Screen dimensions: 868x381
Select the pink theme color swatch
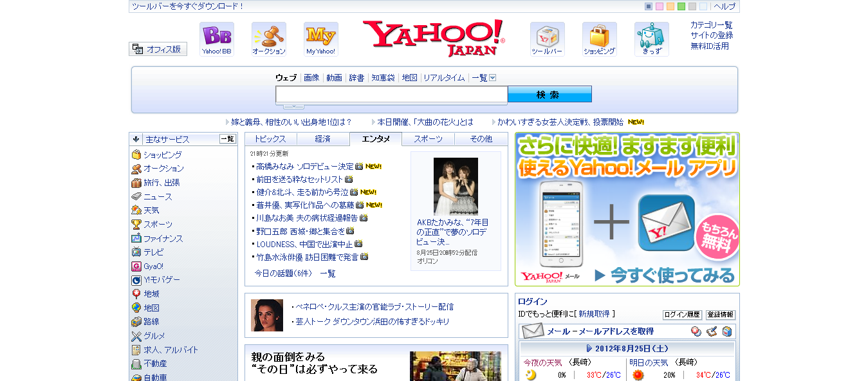point(660,6)
